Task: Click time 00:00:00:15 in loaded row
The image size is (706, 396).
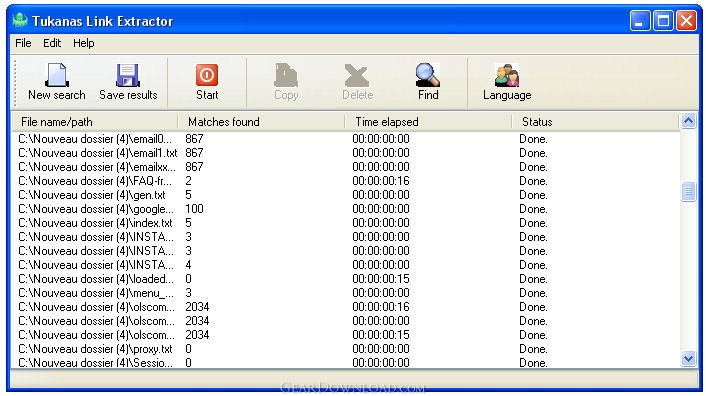Action: [x=381, y=279]
